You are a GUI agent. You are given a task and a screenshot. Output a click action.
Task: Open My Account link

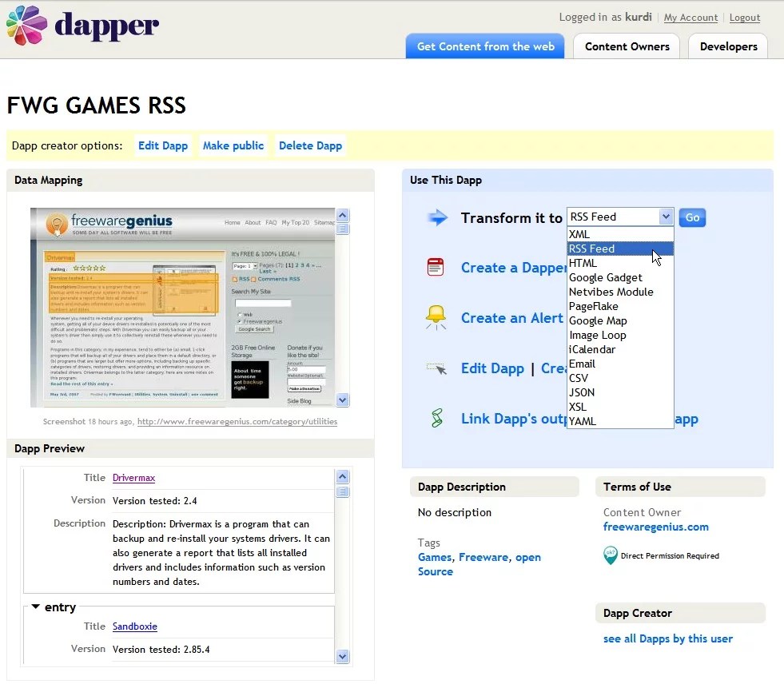click(690, 18)
